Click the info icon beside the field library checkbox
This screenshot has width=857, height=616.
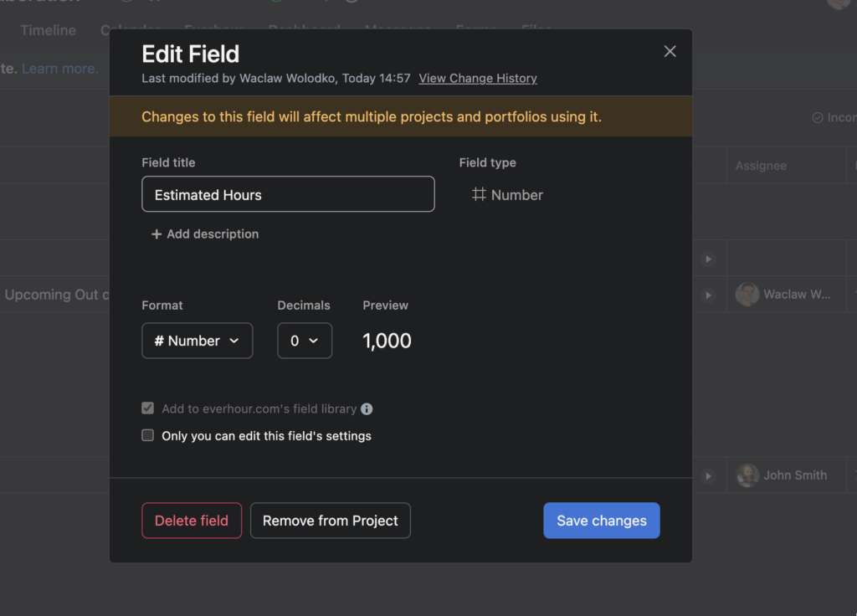pyautogui.click(x=366, y=409)
